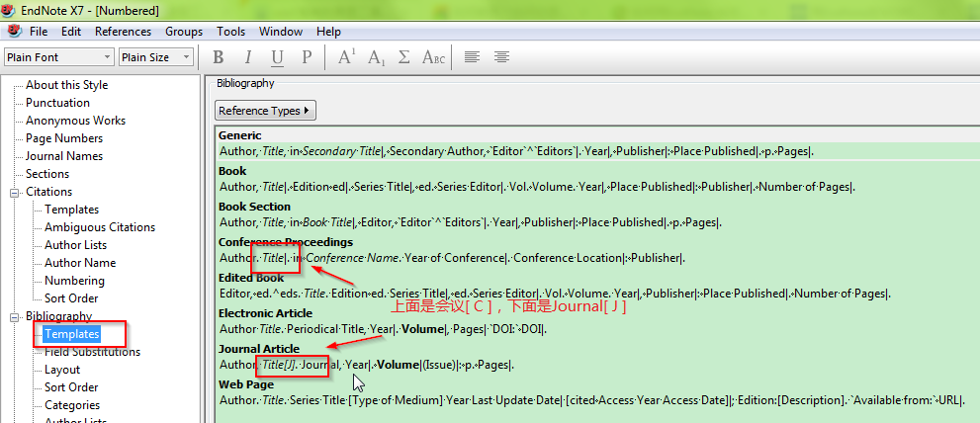This screenshot has height=423, width=980.
Task: Select Sections in style tree
Action: [x=47, y=174]
